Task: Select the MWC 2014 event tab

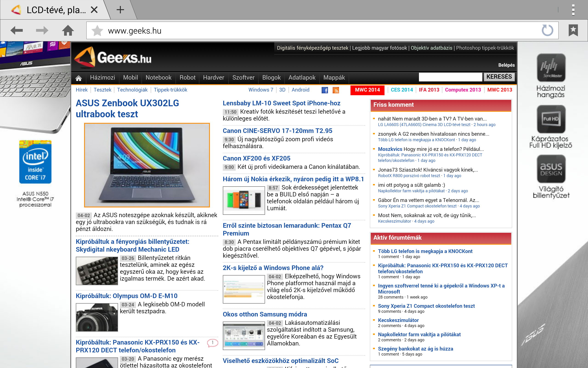Action: click(x=367, y=90)
